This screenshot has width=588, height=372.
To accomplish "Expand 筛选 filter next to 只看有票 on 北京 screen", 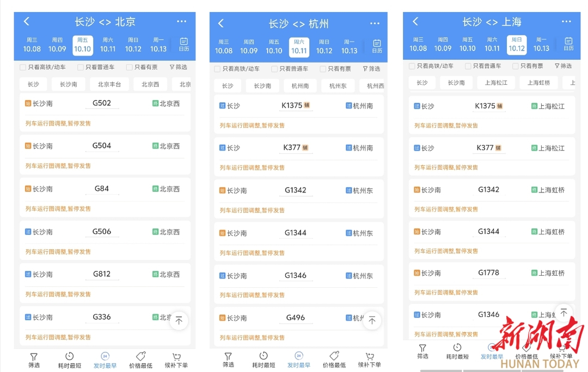I will click(178, 67).
